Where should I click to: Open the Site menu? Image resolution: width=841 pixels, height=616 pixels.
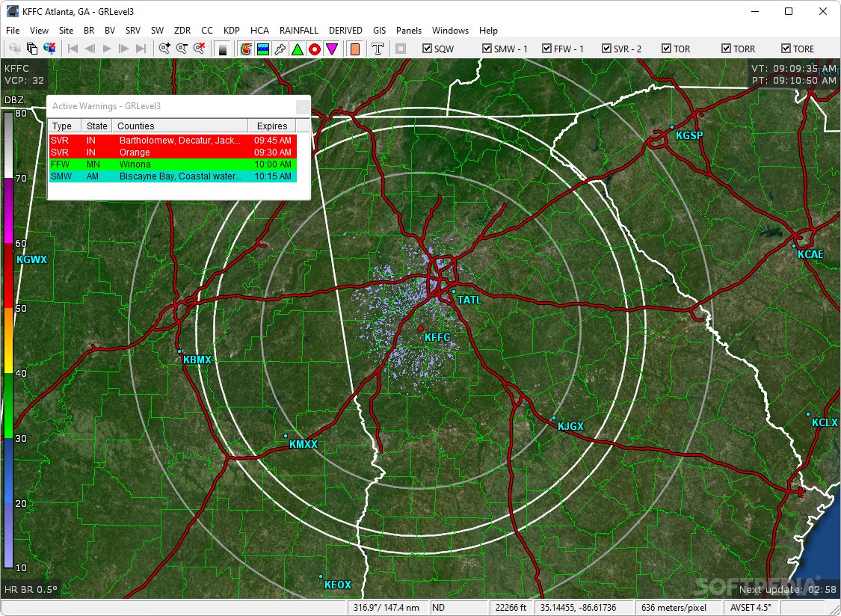(66, 31)
